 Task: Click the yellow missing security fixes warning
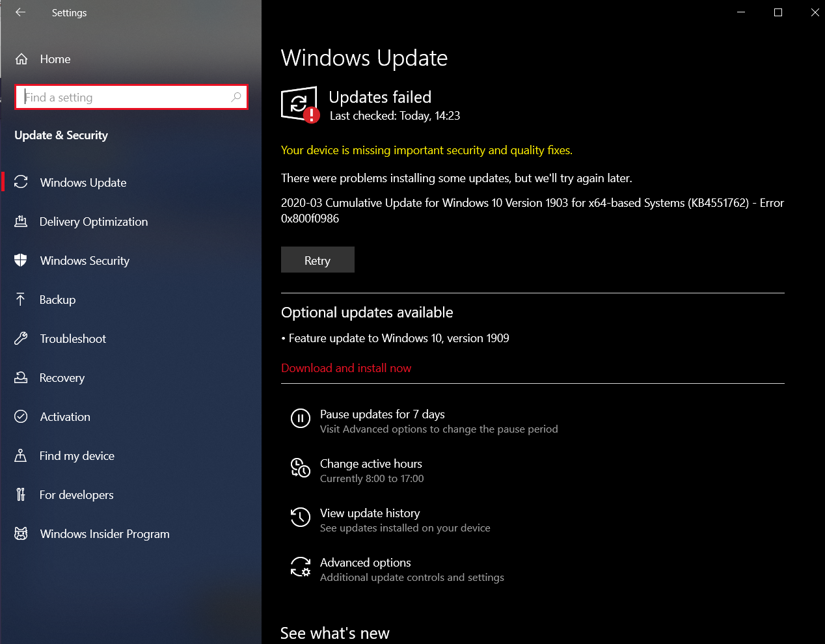click(x=427, y=150)
